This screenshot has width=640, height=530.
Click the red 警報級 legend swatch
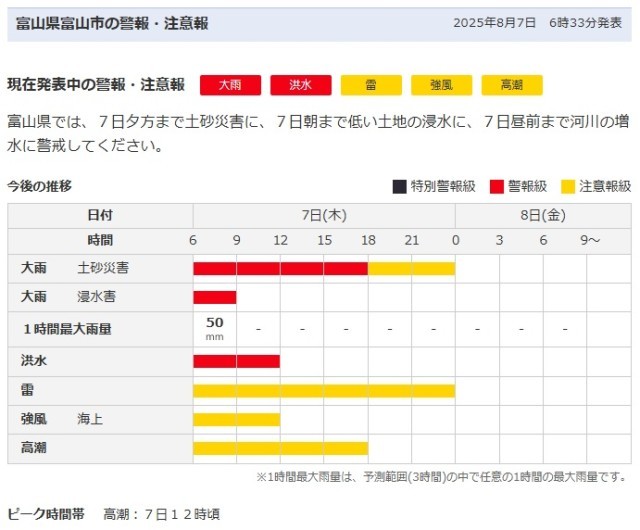496,187
